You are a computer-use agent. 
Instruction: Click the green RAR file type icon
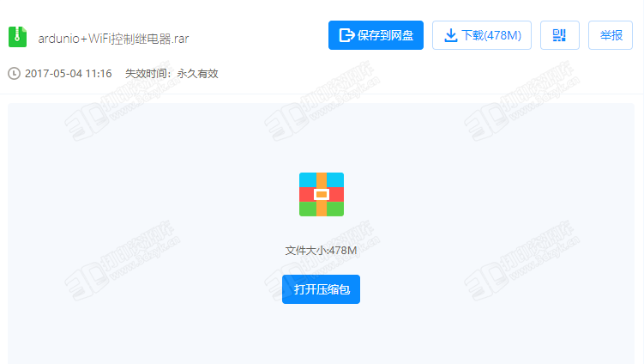(17, 37)
